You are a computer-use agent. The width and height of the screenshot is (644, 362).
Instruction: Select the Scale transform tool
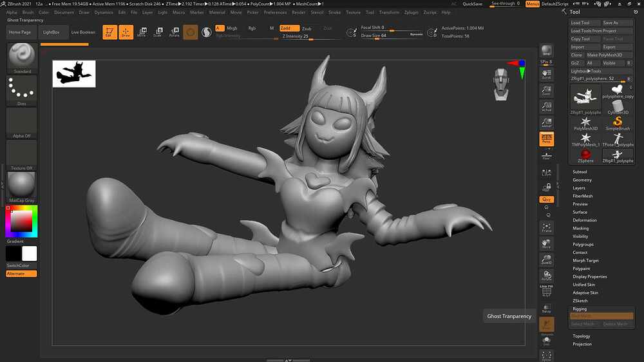(x=158, y=32)
